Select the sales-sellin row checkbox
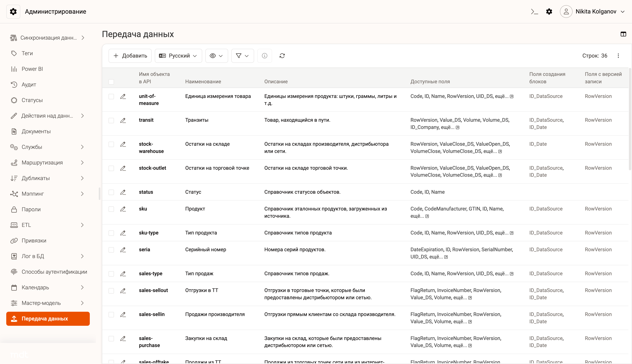 pos(111,314)
